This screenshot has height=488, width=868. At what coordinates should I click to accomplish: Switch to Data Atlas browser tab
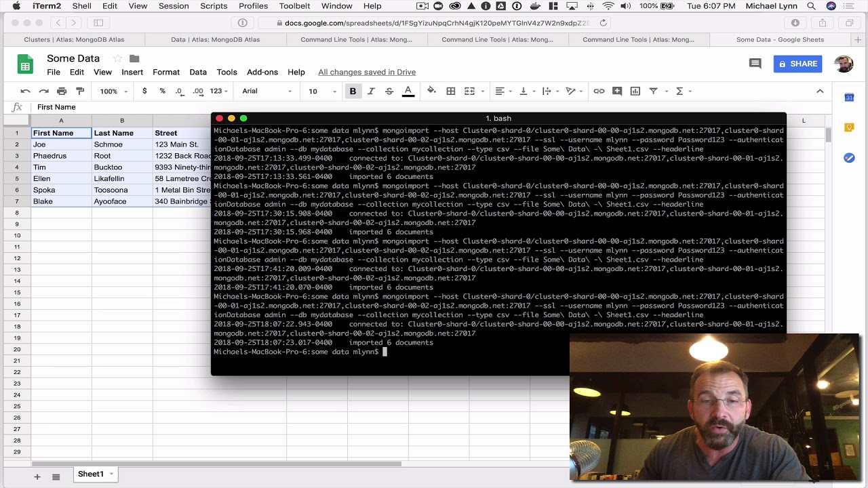point(216,39)
